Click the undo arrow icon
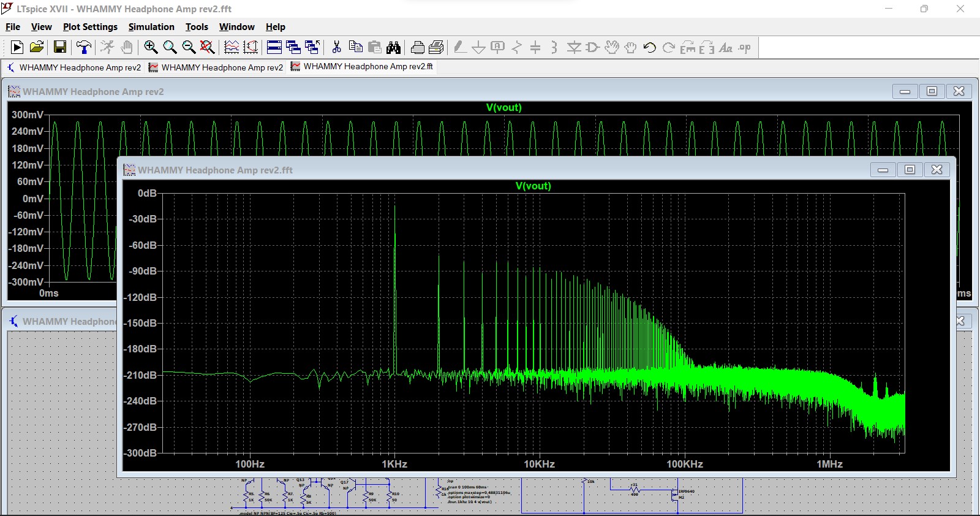The width and height of the screenshot is (980, 516). [x=650, y=47]
